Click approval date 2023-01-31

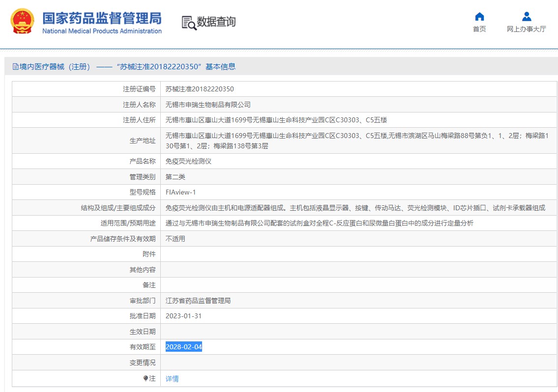[183, 316]
